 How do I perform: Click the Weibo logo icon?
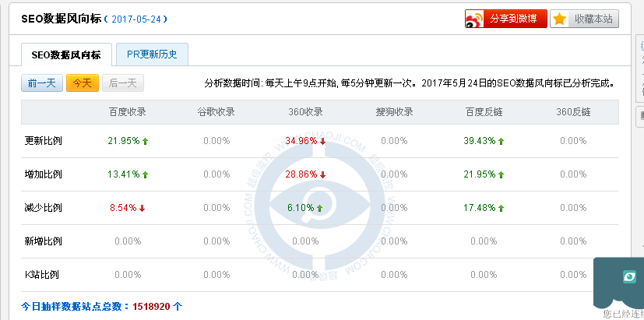(475, 19)
